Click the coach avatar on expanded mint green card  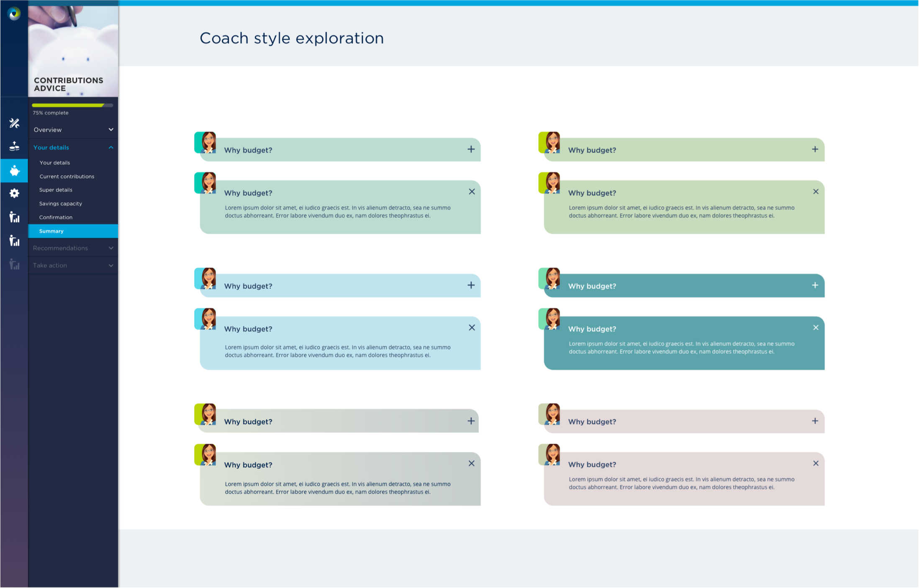coord(205,183)
